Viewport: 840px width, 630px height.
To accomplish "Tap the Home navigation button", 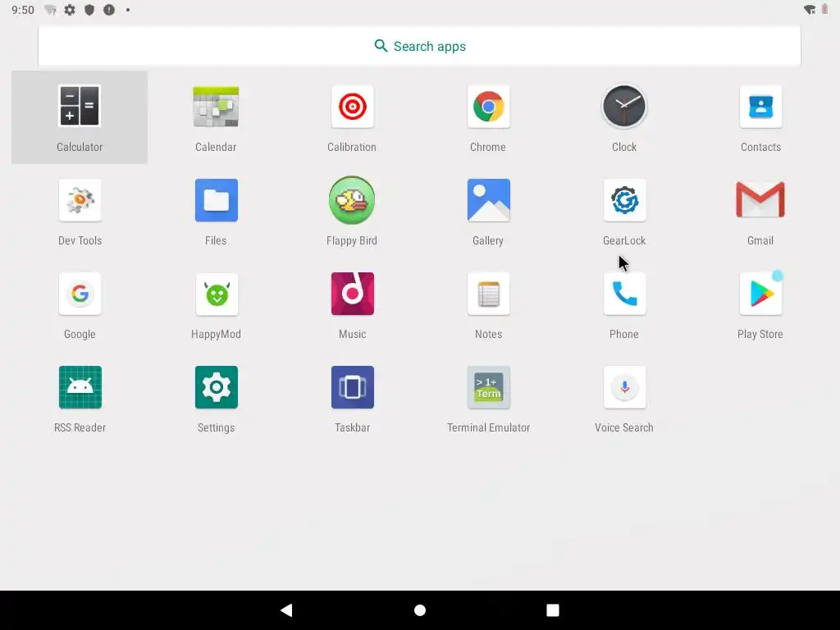I will pyautogui.click(x=420, y=610).
